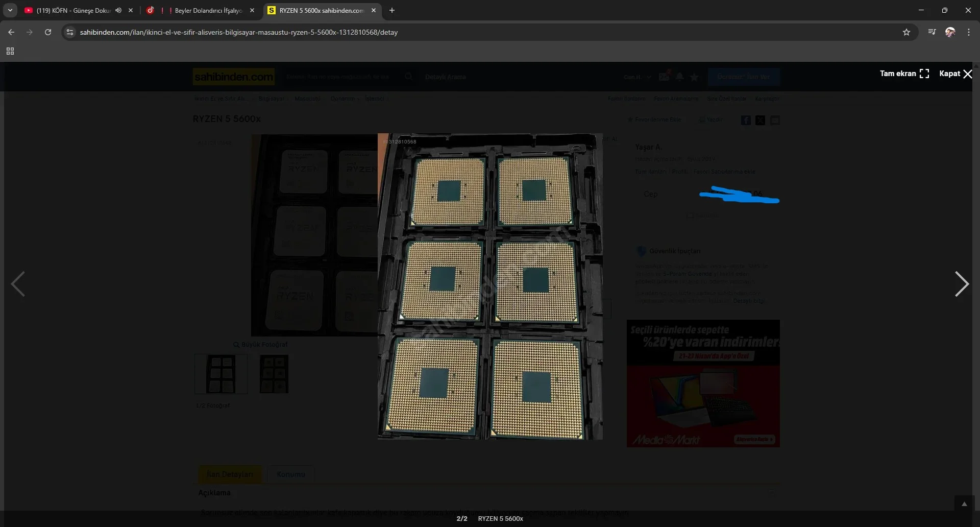Reload the sahibinden page
The width and height of the screenshot is (980, 527).
click(48, 32)
